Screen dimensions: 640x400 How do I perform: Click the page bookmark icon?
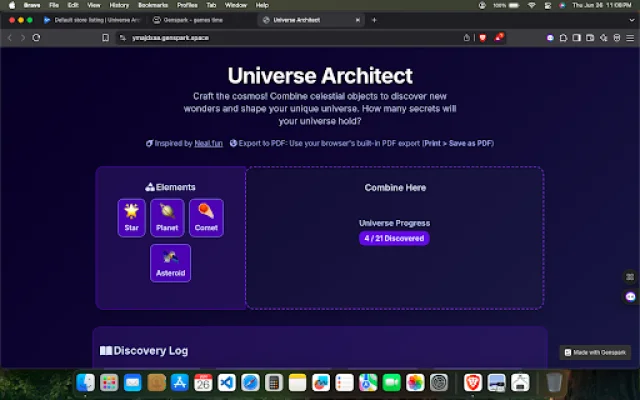pos(105,38)
